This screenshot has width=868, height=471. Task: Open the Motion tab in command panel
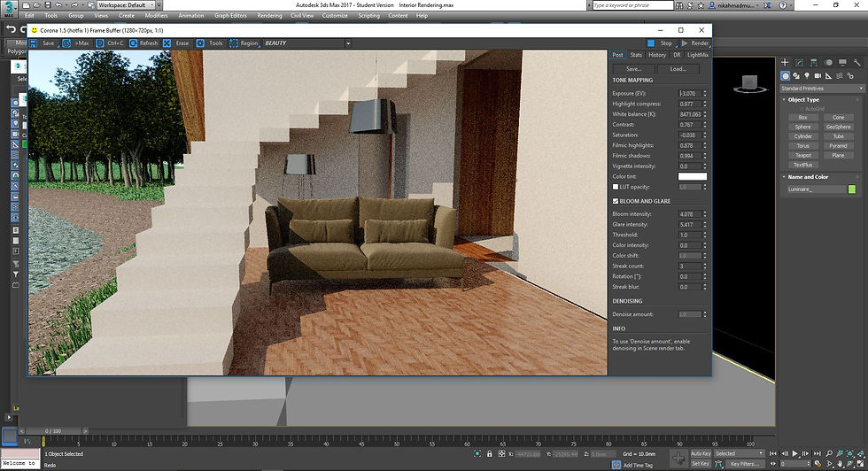pos(828,63)
